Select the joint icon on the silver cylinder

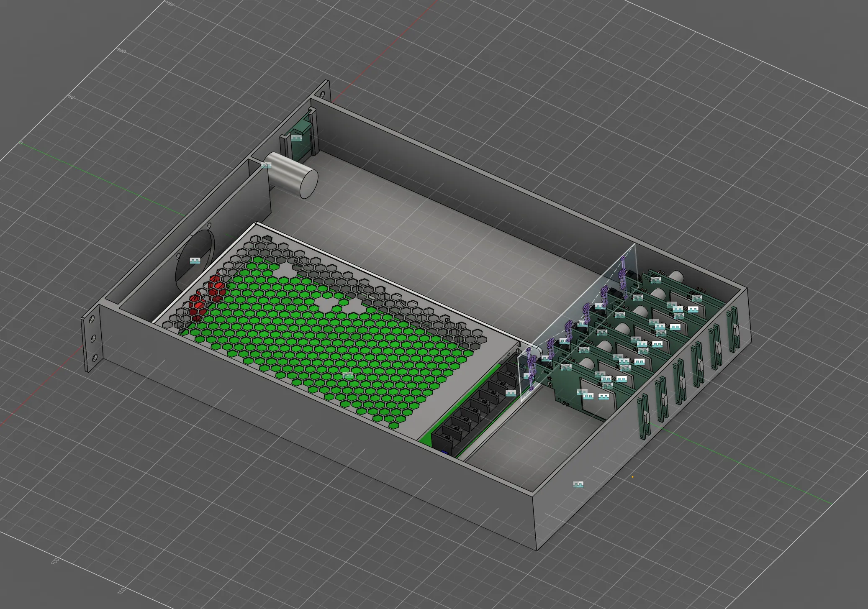(x=266, y=166)
